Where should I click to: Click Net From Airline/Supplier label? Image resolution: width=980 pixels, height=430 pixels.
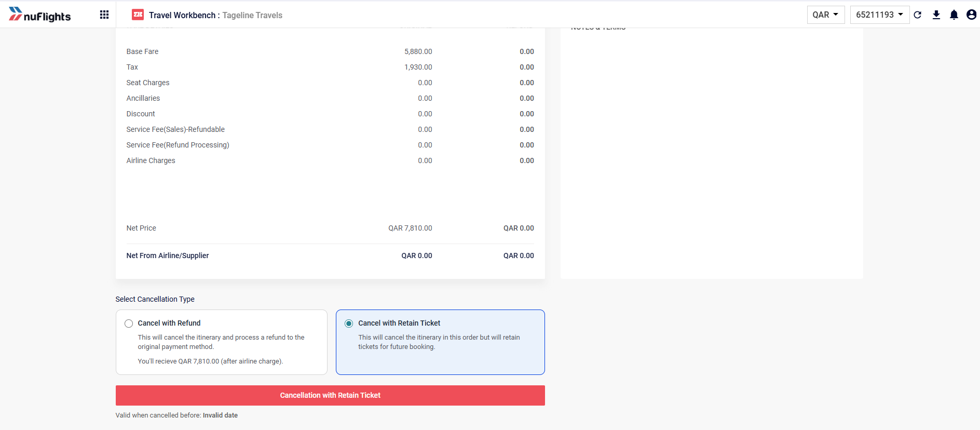pyautogui.click(x=168, y=256)
